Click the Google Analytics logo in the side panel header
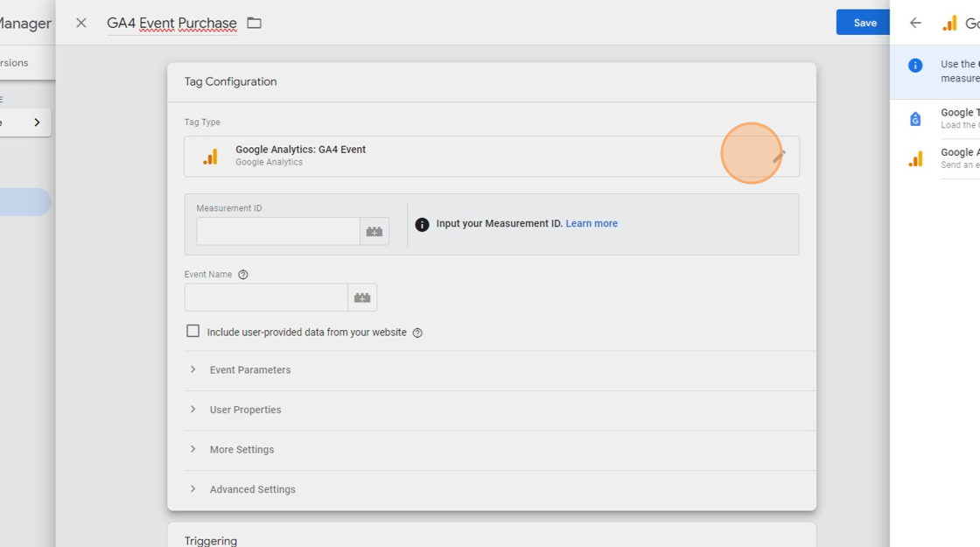This screenshot has width=980, height=547. coord(949,24)
